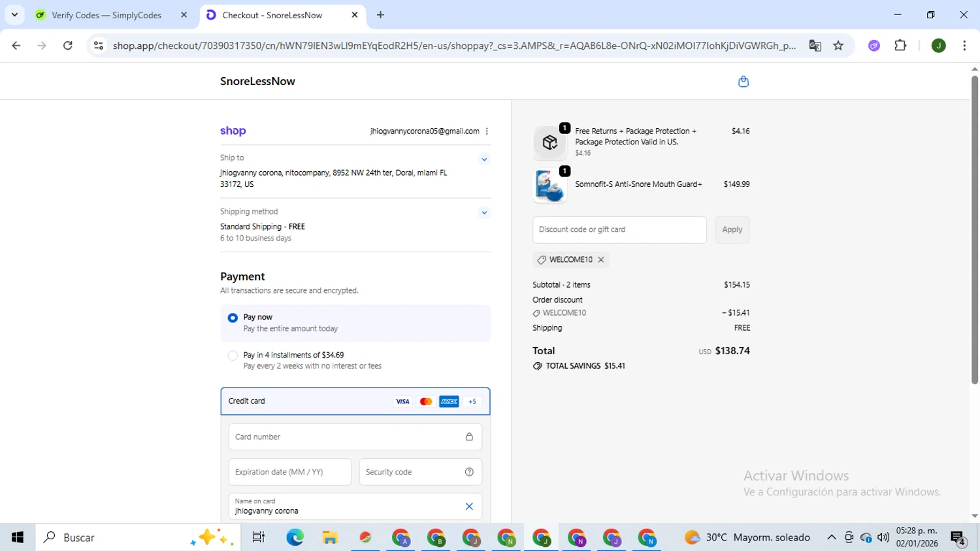Focus the Expiration date field
Screen dimensions: 980x551
[290, 472]
